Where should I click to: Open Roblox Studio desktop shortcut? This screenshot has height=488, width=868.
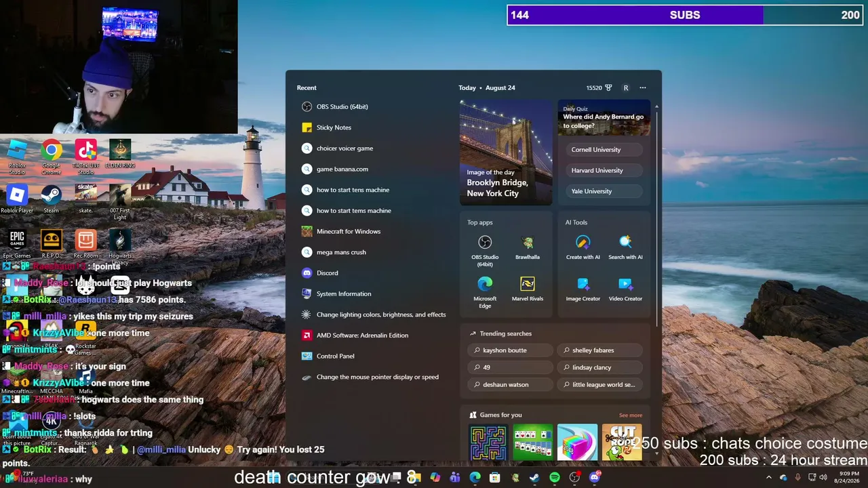point(17,157)
